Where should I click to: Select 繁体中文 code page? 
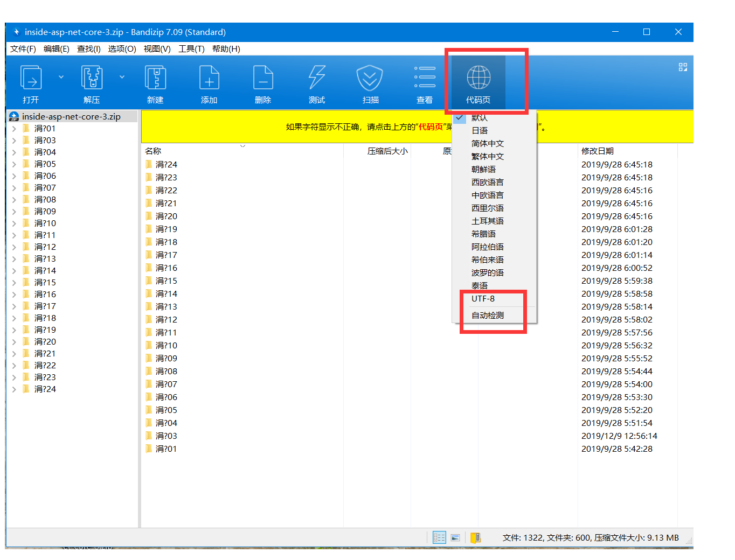click(495, 156)
